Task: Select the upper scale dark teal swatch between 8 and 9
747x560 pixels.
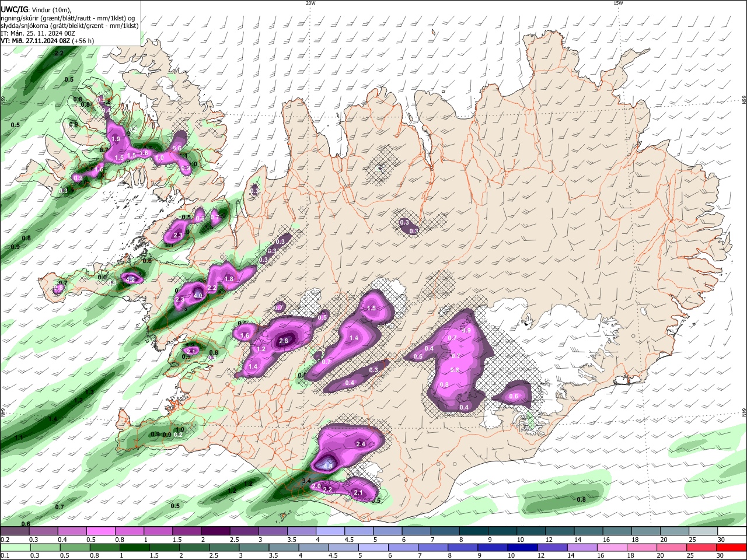Action: 473,531
